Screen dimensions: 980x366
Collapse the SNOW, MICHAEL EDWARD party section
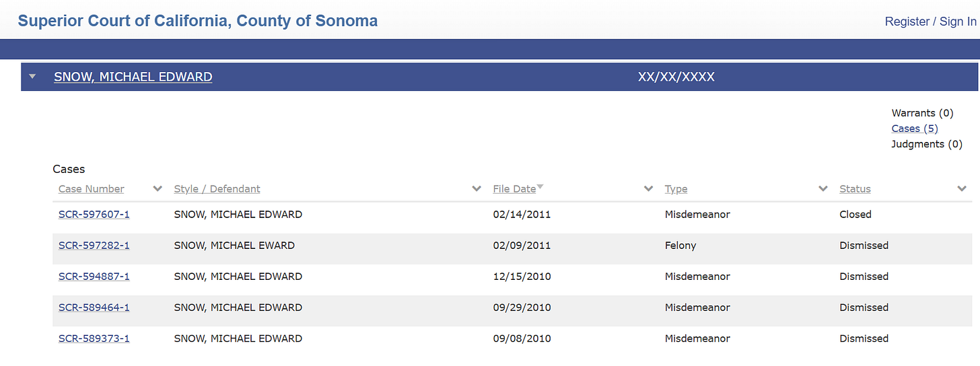[32, 77]
